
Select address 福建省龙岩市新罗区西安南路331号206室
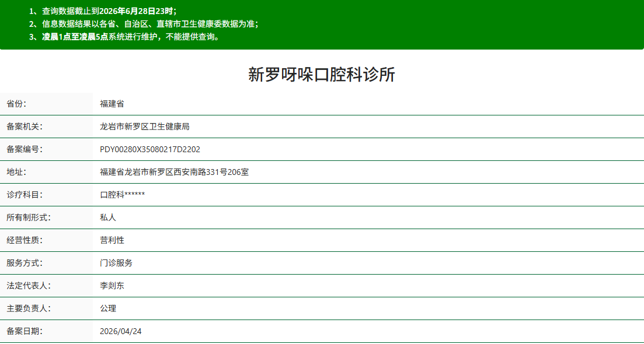point(174,172)
